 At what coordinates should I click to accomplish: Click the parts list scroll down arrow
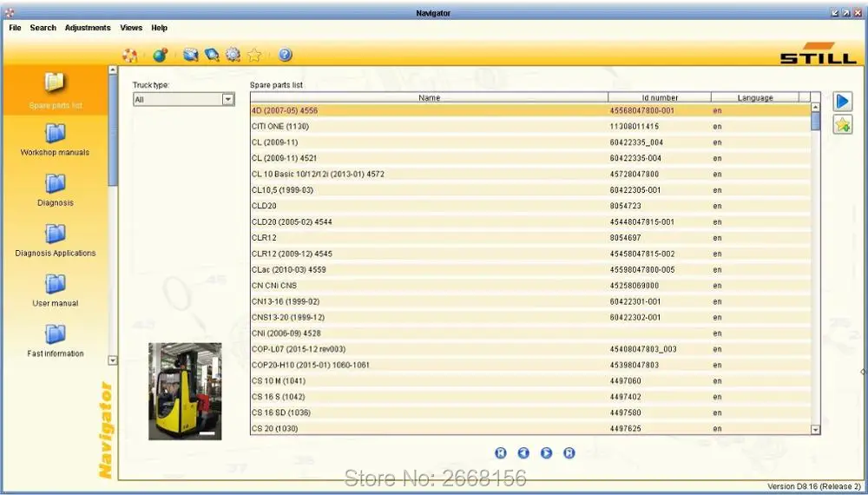point(815,429)
